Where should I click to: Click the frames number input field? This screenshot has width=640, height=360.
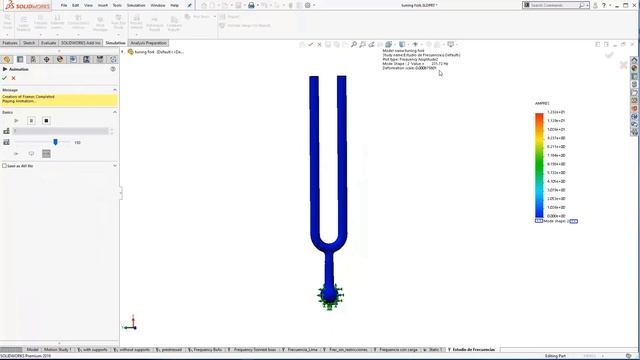[x=61, y=131]
